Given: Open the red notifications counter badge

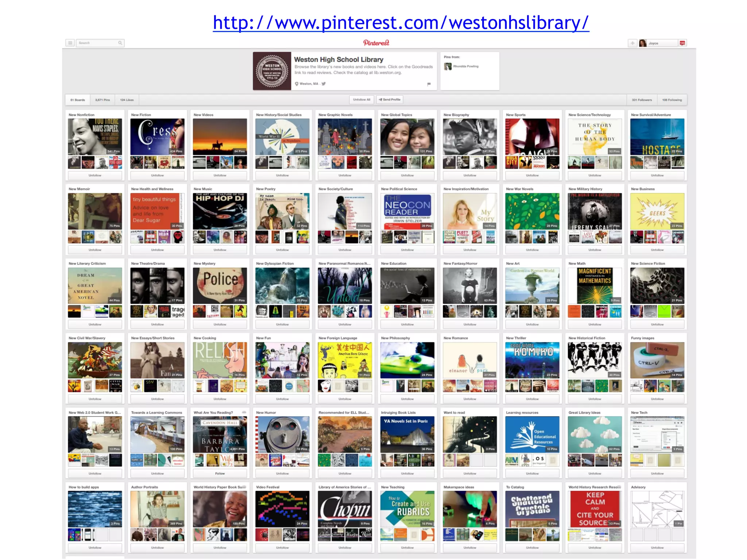Looking at the screenshot, I should coord(682,43).
